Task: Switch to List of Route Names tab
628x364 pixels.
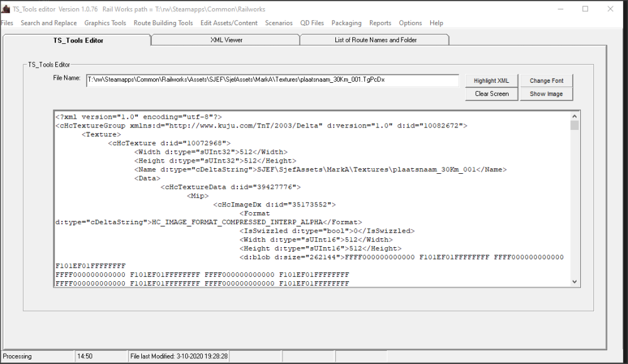Action: click(376, 40)
